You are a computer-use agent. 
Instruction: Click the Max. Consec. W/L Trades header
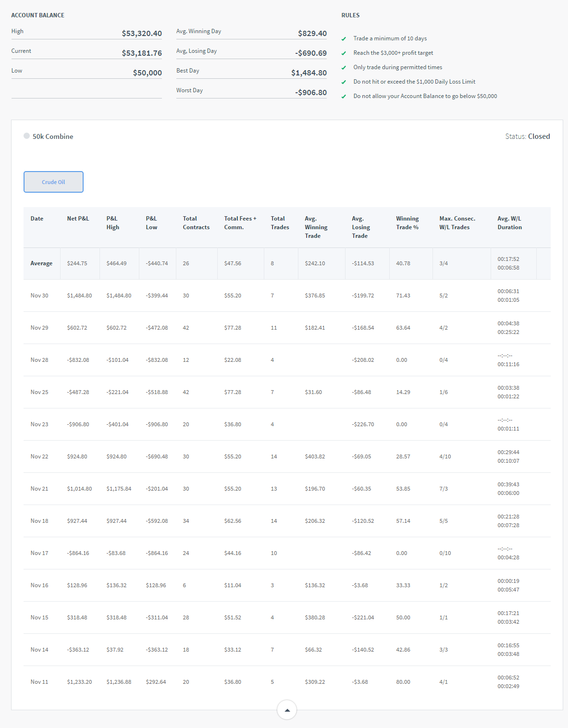(x=457, y=223)
